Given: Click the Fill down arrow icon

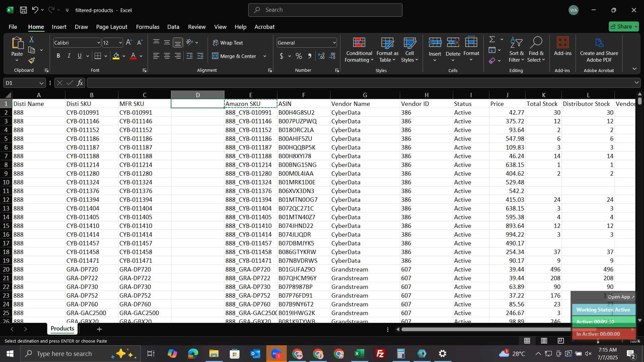Looking at the screenshot, I should point(492,50).
